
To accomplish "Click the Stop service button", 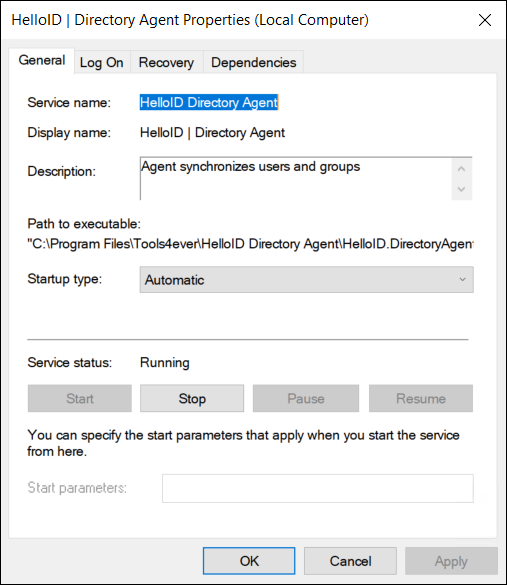I will tap(192, 398).
